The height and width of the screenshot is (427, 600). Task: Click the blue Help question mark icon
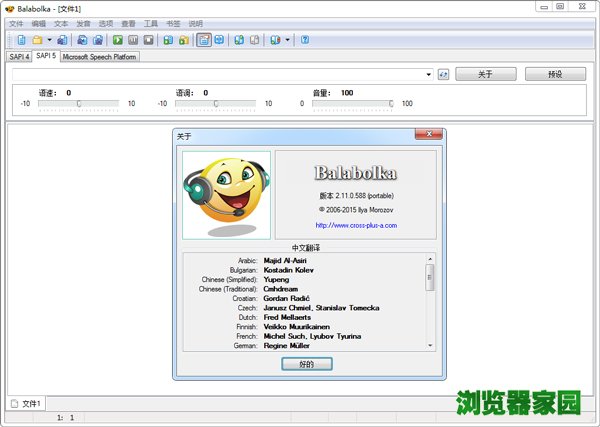pos(305,40)
